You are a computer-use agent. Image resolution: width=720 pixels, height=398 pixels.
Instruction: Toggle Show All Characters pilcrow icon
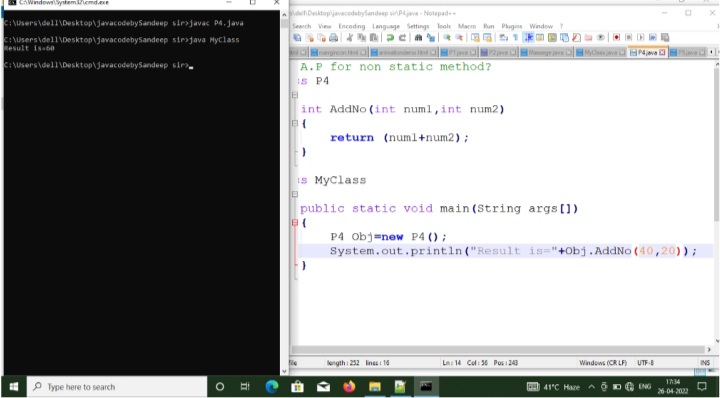515,38
